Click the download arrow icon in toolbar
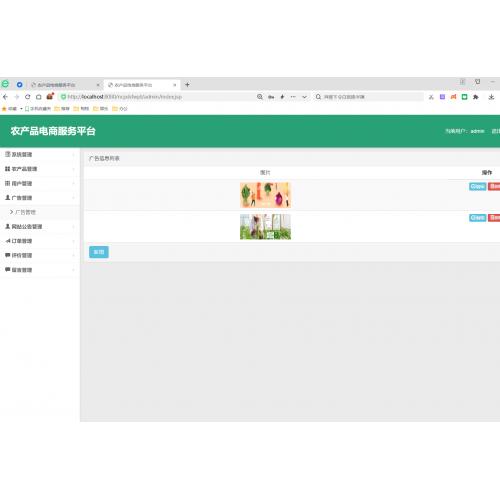 491,97
